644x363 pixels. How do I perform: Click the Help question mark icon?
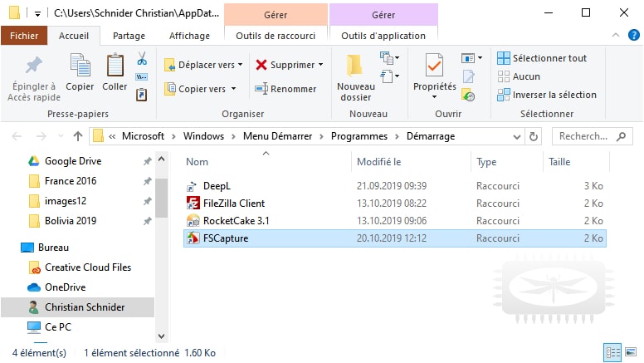point(634,36)
